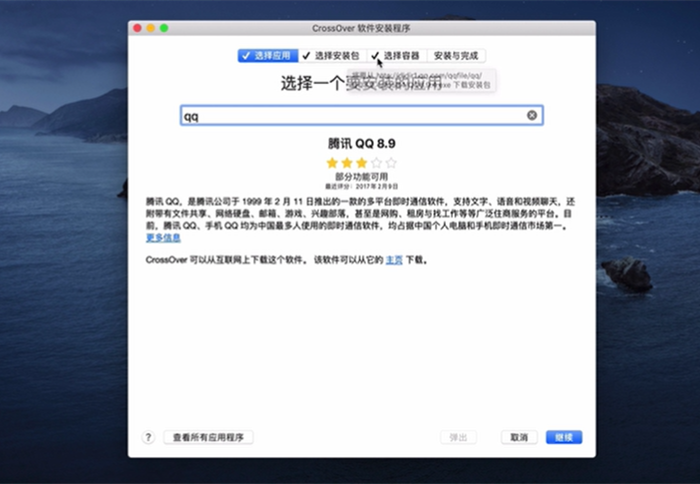
Task: Close the CrossOver installer window
Action: click(x=138, y=28)
